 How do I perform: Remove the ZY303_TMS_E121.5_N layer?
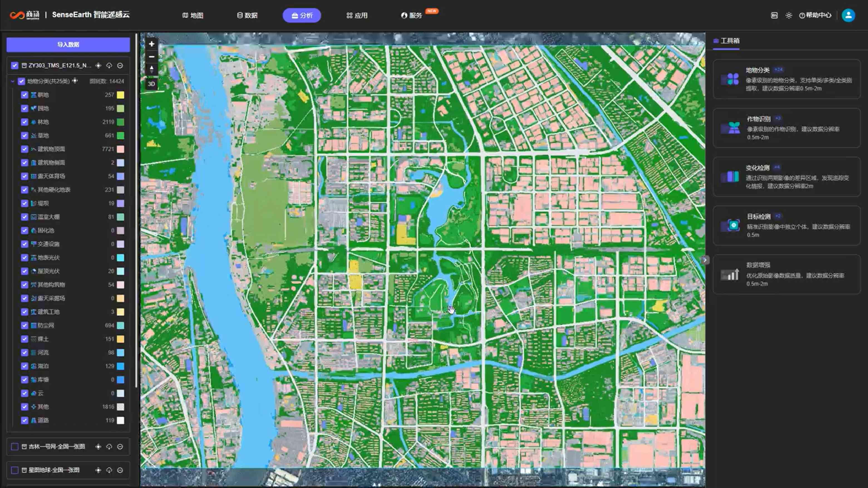point(120,65)
